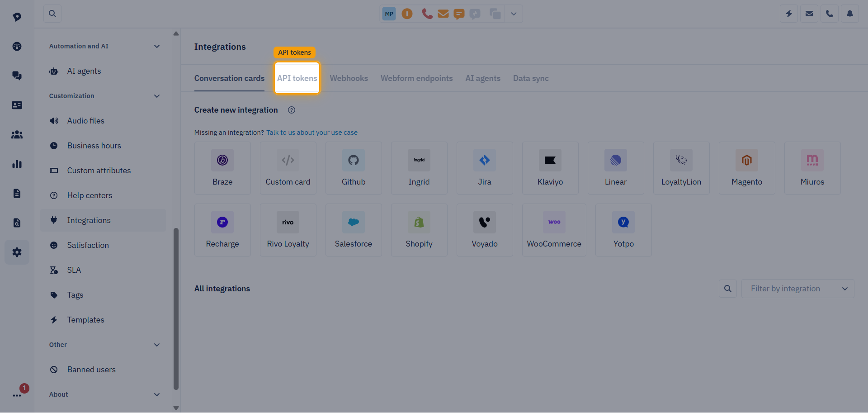This screenshot has width=868, height=413.
Task: Select the Github integration card
Action: (x=354, y=168)
